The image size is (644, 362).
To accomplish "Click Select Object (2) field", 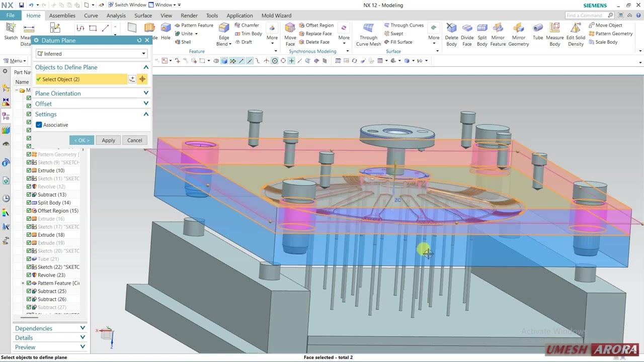I will [x=81, y=79].
